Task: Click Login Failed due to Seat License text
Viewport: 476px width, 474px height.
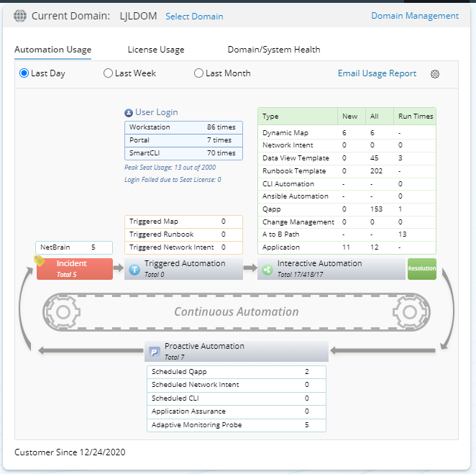Action: (173, 180)
